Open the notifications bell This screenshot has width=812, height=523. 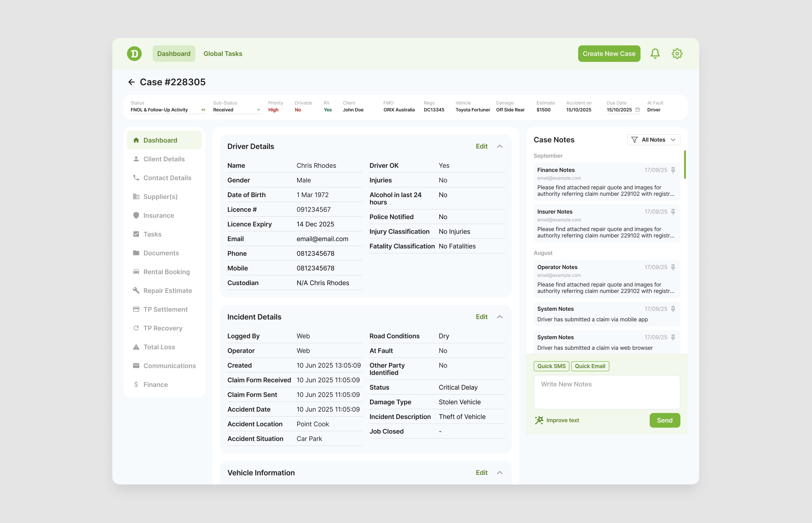[x=655, y=54]
